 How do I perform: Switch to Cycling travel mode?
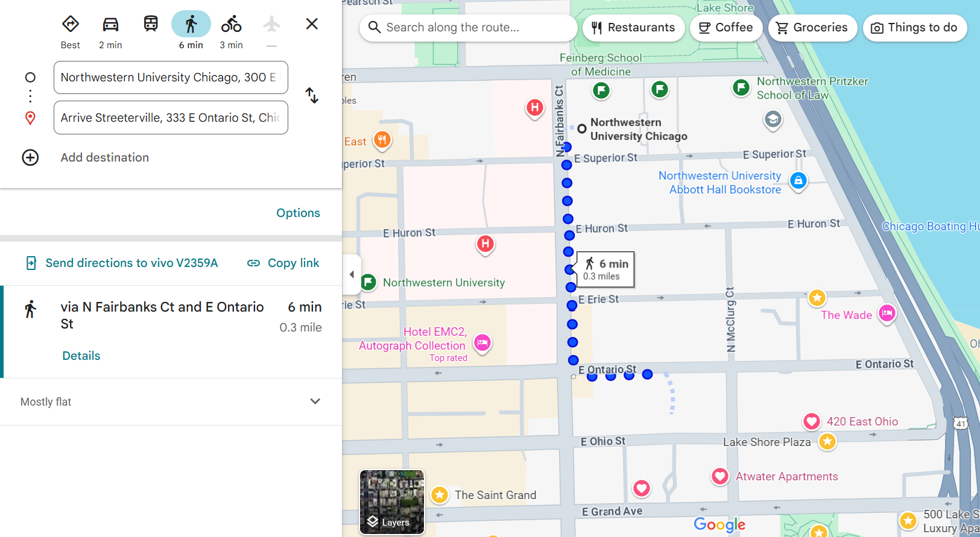(231, 25)
